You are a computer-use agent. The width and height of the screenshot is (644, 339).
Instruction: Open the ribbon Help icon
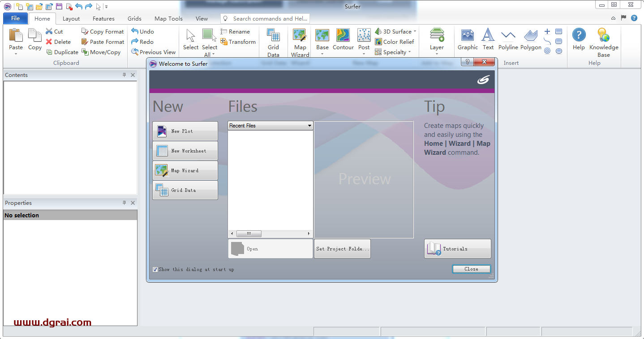click(579, 39)
